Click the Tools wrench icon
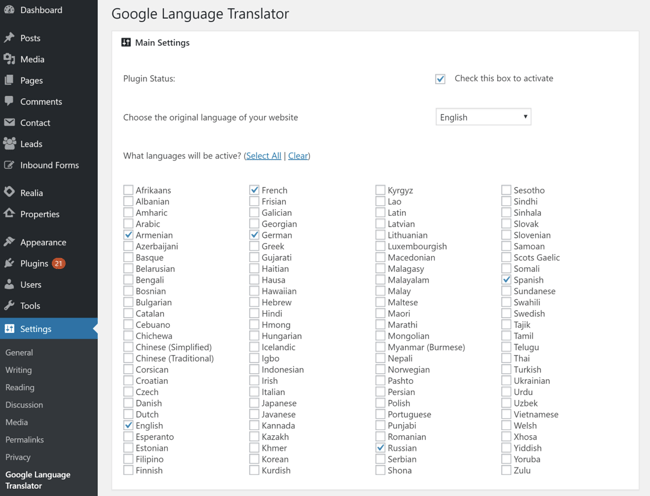Viewport: 650px width, 496px height. click(9, 305)
